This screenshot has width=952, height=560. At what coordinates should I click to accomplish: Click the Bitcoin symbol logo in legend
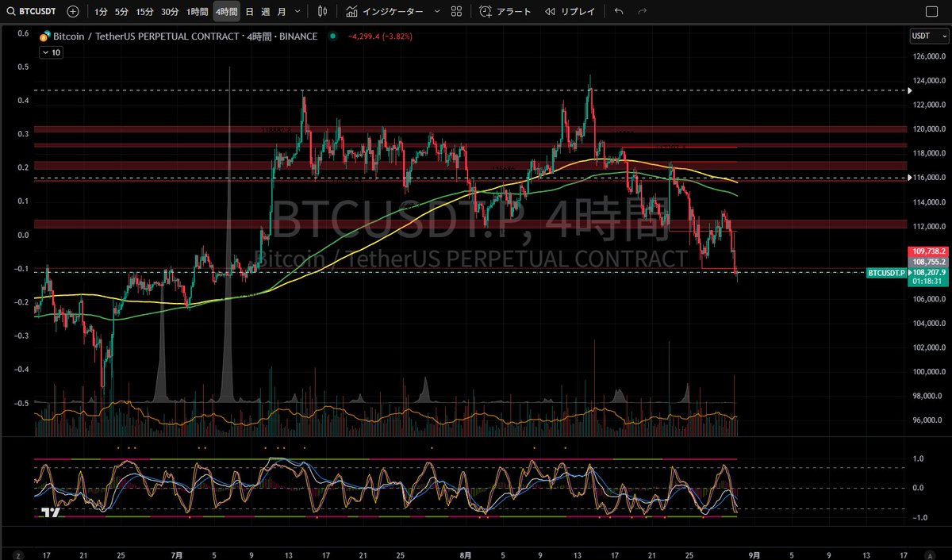[45, 36]
